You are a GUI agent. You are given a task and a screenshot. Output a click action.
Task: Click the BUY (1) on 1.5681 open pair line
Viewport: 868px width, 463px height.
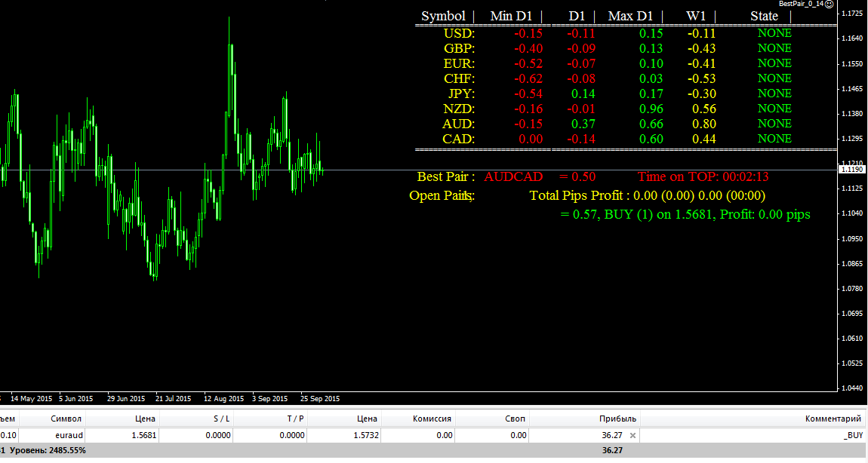685,214
